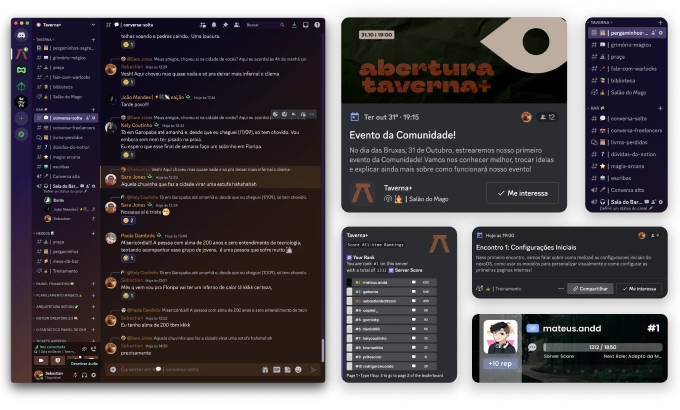Image resolution: width=680 pixels, height=410 pixels.
Task: Click Me interessa on Encontro 1 card
Action: click(639, 289)
